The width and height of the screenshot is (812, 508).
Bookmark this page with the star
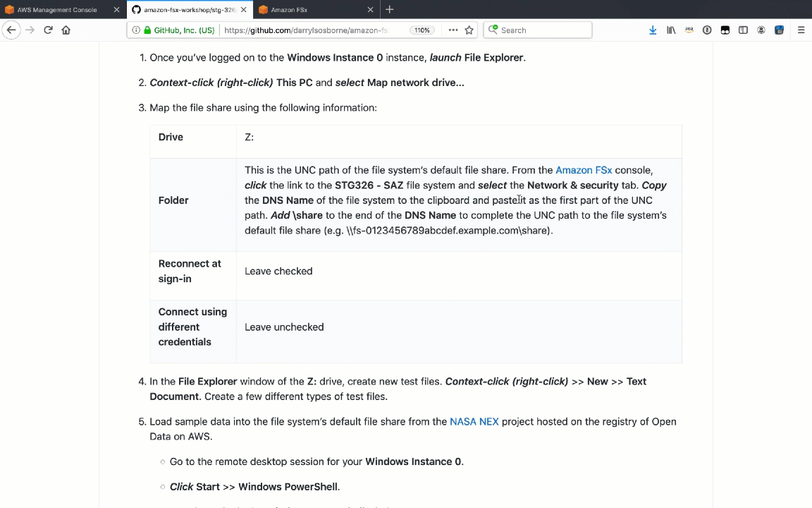point(469,30)
